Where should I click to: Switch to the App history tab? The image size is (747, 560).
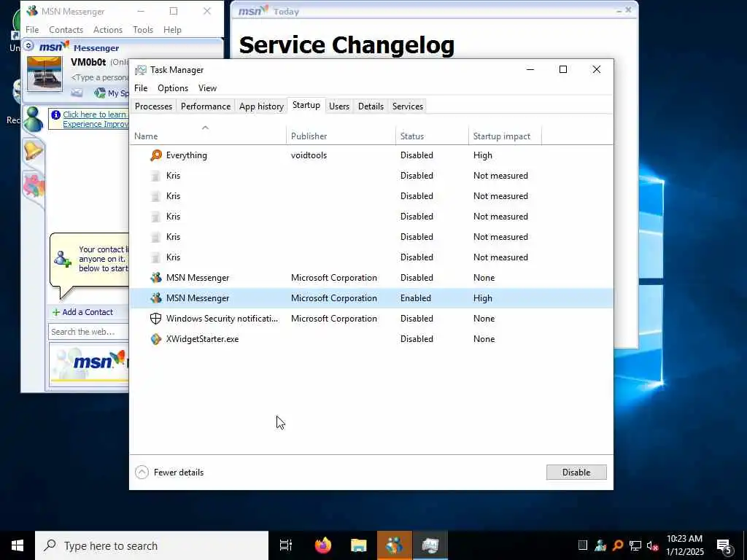click(262, 106)
